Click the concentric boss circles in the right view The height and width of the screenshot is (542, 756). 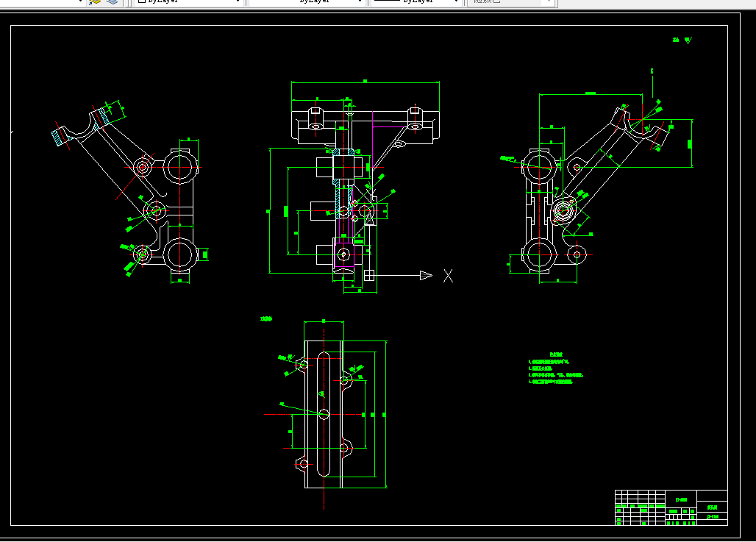(563, 210)
